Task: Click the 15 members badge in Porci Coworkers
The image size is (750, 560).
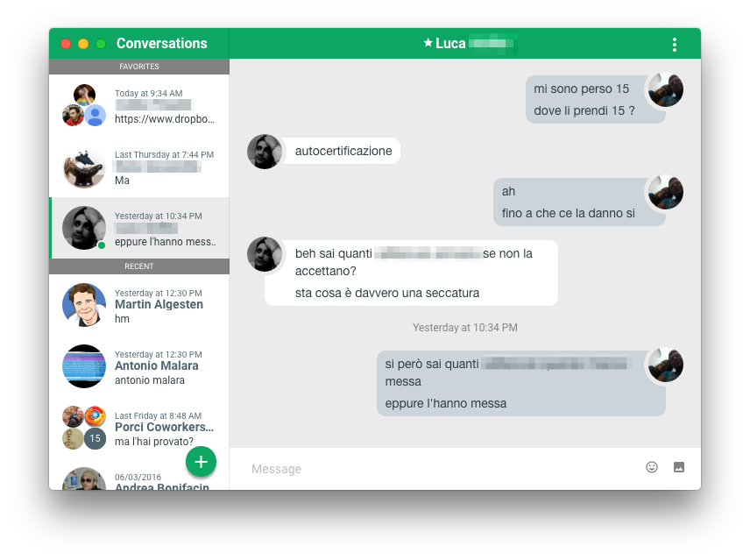Action: (96, 438)
